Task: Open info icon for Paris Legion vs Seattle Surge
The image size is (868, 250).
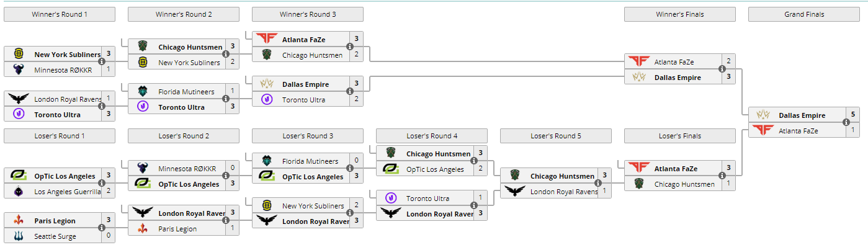Action: (102, 228)
